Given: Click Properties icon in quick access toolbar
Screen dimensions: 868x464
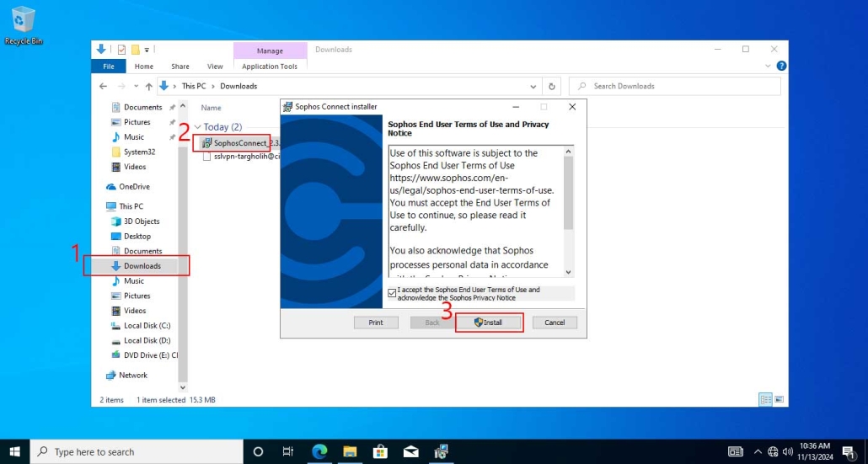Looking at the screenshot, I should tap(122, 50).
